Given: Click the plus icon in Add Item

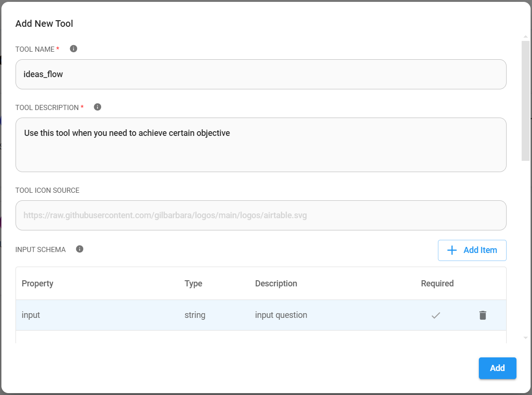Looking at the screenshot, I should [x=452, y=250].
